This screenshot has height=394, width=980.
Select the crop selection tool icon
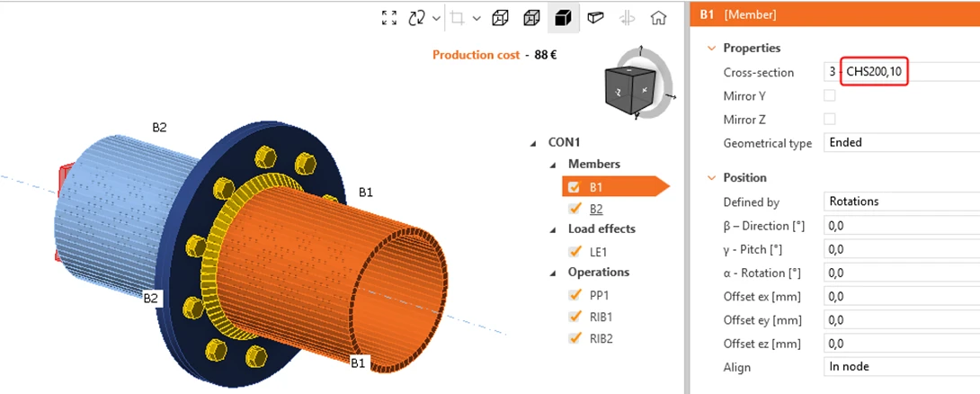[x=458, y=18]
